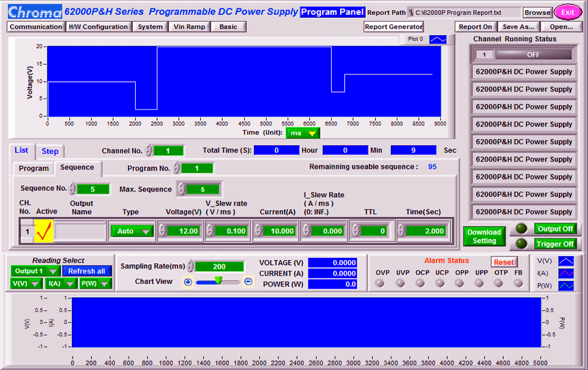
Task: Click the Chart View zoom-in plus icon
Action: point(188,282)
